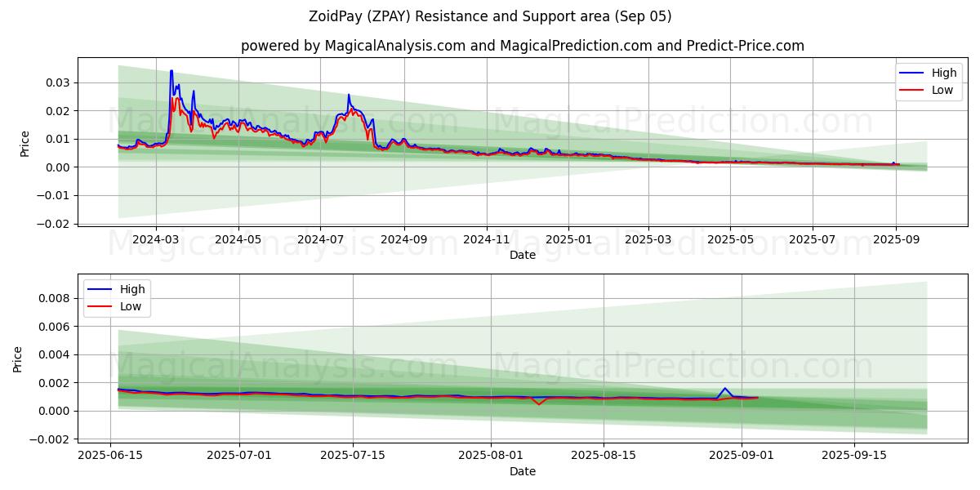The image size is (980, 490).
Task: Click the '0.002' price tick on bottom chart
Action: [x=56, y=383]
